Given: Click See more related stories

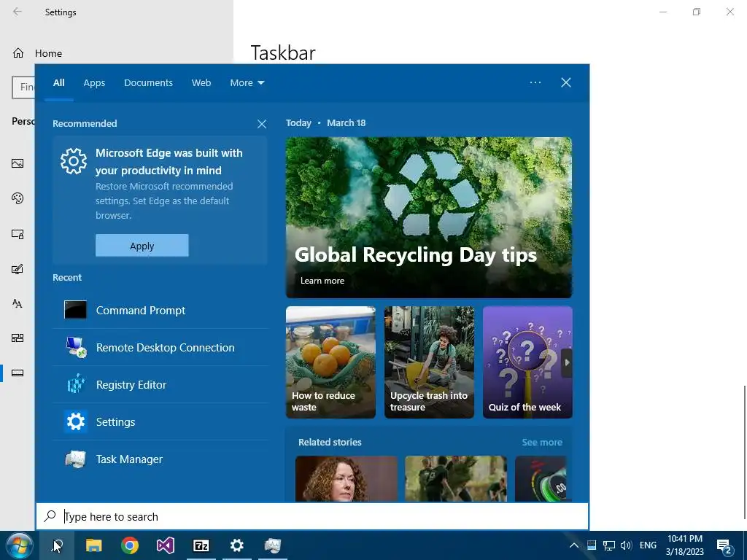Looking at the screenshot, I should coord(542,443).
